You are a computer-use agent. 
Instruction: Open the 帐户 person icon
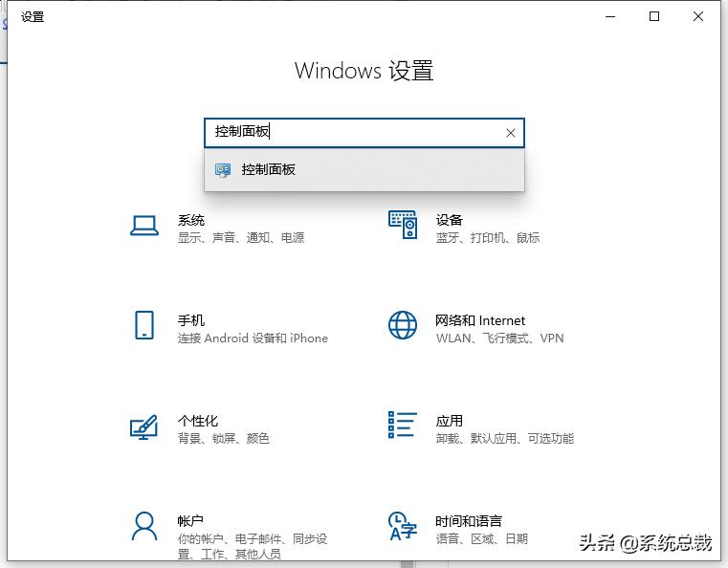(x=144, y=526)
